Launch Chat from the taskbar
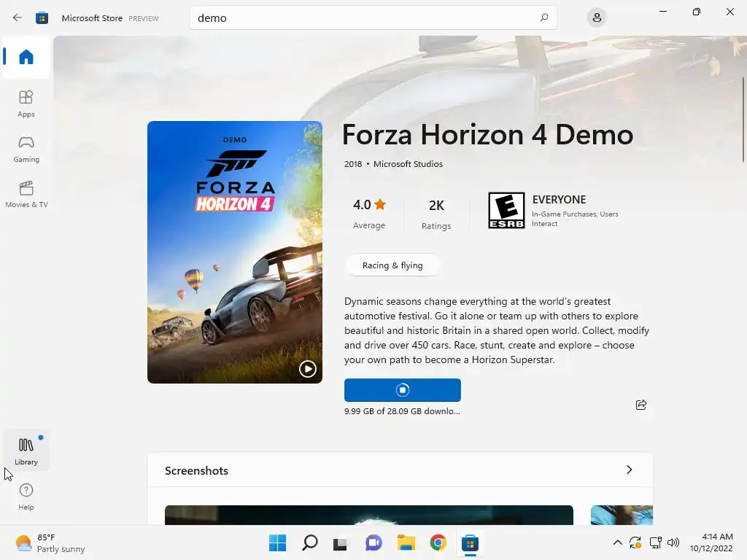 click(373, 542)
